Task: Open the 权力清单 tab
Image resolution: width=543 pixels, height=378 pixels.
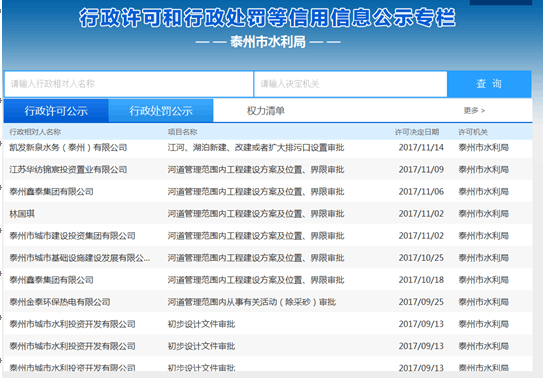Action: pos(266,111)
